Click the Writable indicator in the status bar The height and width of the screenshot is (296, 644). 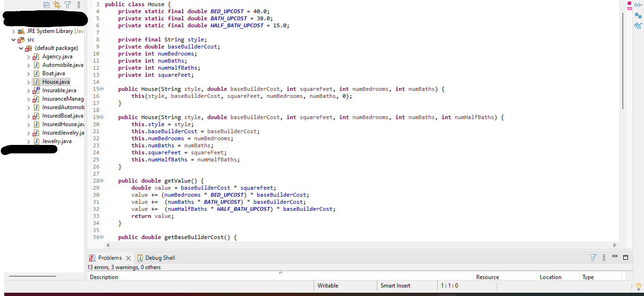tap(328, 286)
